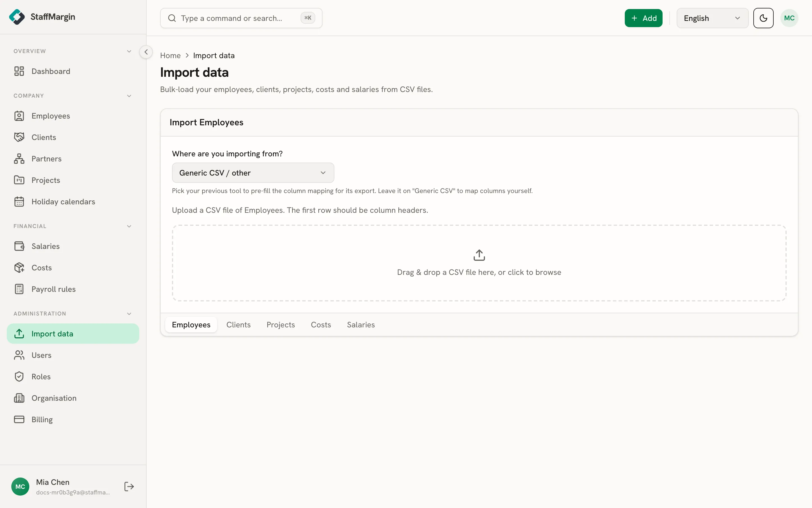Image resolution: width=812 pixels, height=508 pixels.
Task: Click the Payroll rules calculator icon
Action: click(x=19, y=289)
